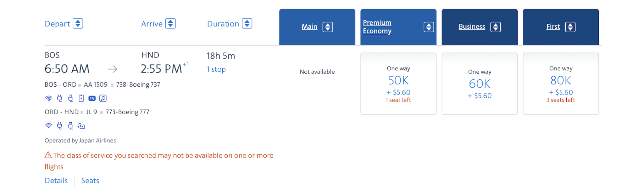Switch to the Premium Economy column header

[377, 27]
